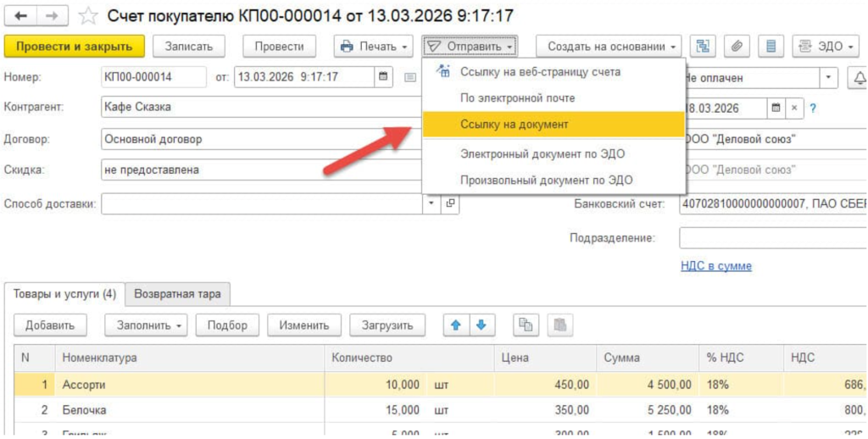Click the sum cell 4 500,00
The height and width of the screenshot is (439, 868).
[648, 385]
